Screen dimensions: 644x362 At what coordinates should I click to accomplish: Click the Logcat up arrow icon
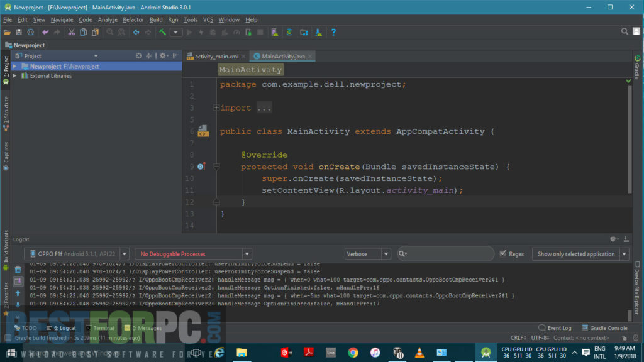(18, 293)
